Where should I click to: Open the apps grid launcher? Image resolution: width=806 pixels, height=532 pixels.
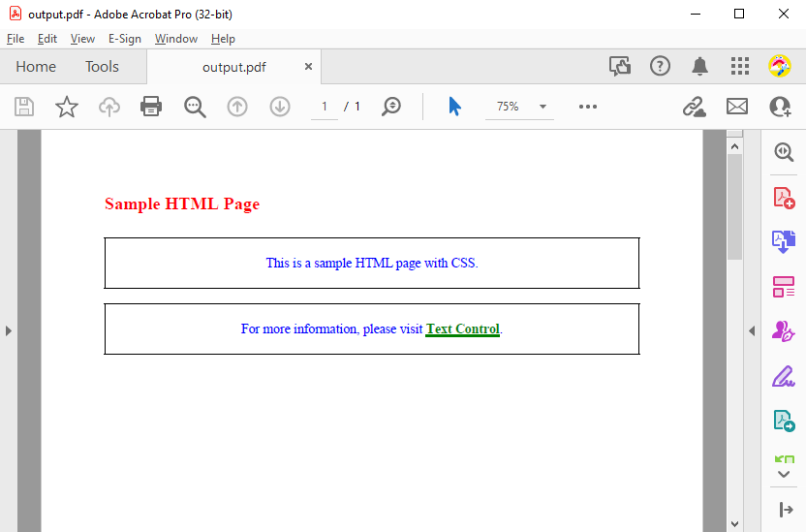coord(740,66)
